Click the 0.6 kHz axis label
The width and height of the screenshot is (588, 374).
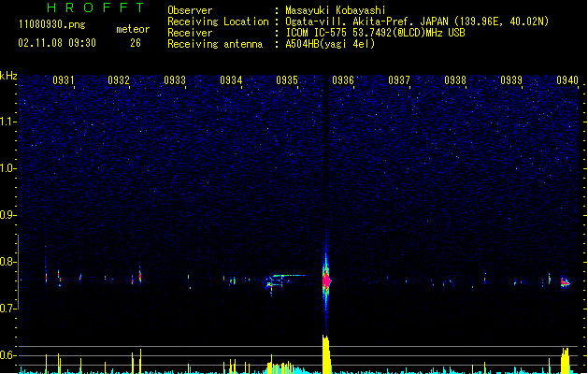click(7, 355)
